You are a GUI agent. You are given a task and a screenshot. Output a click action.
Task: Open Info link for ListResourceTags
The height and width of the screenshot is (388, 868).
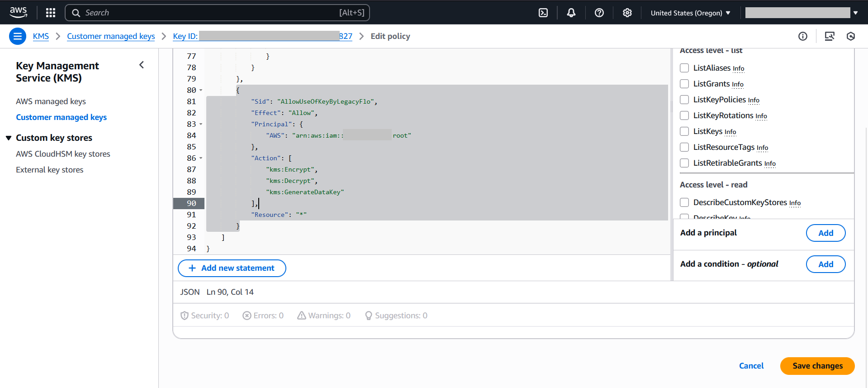[763, 148]
